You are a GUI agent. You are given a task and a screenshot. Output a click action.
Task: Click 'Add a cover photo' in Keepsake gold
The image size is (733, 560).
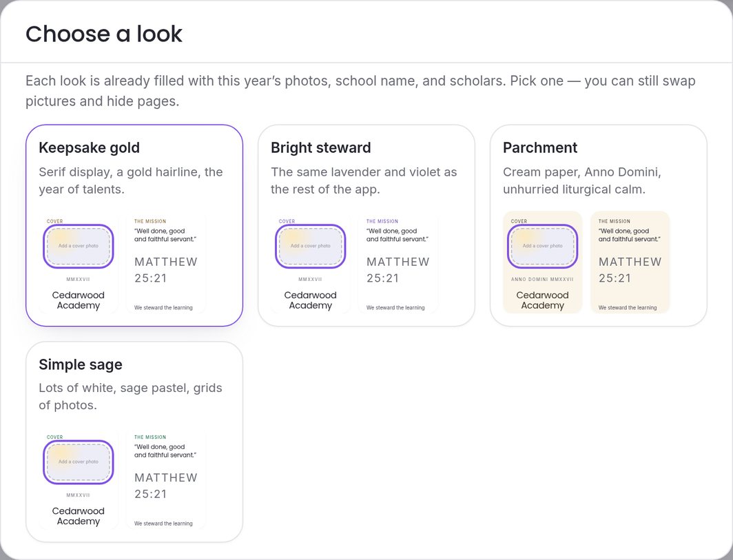pos(79,246)
